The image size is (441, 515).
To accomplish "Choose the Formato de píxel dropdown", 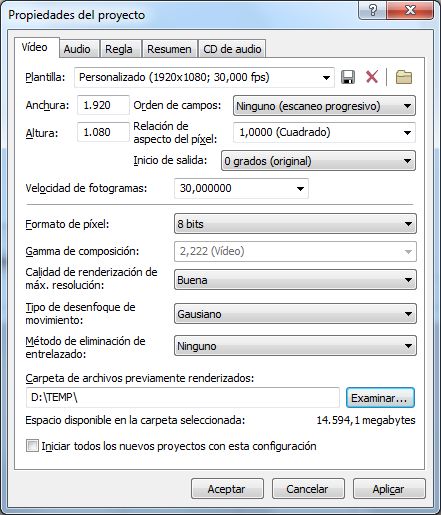I will pos(295,224).
